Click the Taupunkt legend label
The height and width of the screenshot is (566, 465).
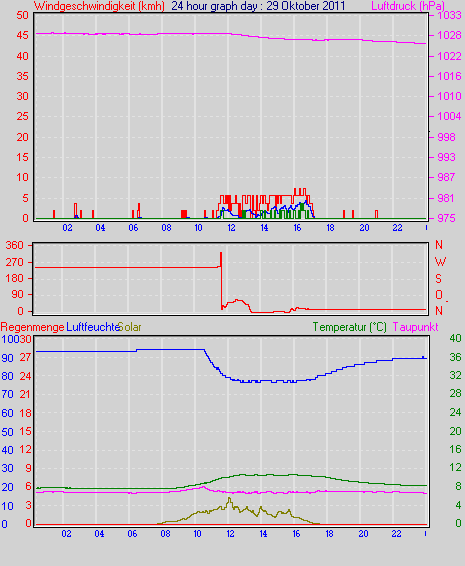[x=416, y=327]
